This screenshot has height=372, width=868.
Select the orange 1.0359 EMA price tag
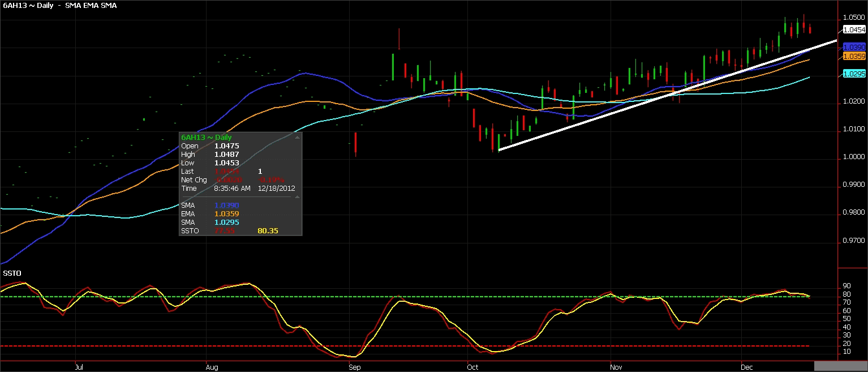[854, 57]
